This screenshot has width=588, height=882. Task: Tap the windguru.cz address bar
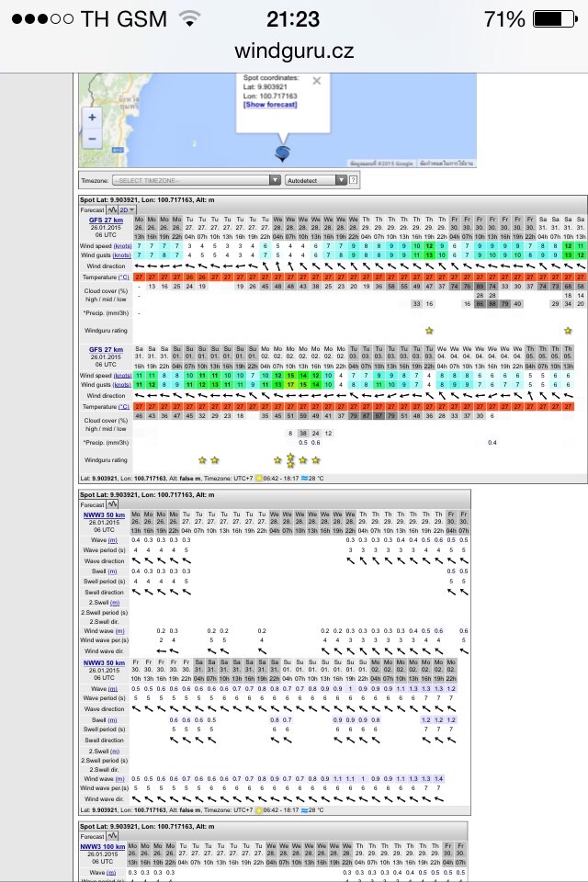[x=294, y=51]
